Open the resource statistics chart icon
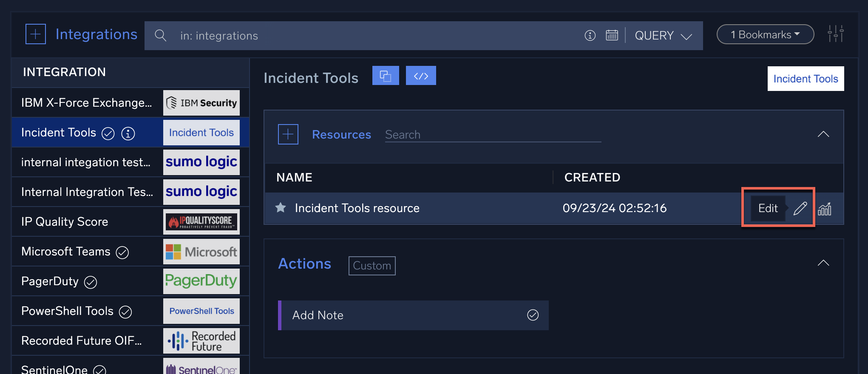 click(x=825, y=209)
